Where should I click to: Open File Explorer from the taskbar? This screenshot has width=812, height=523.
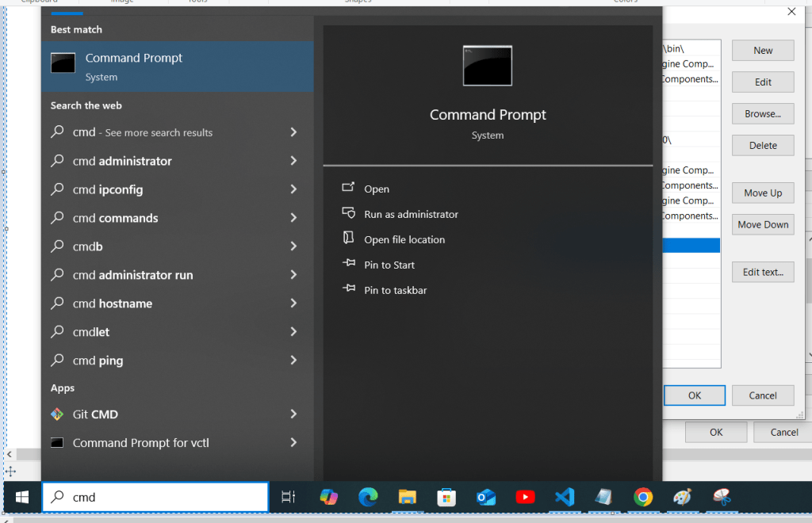(x=407, y=497)
